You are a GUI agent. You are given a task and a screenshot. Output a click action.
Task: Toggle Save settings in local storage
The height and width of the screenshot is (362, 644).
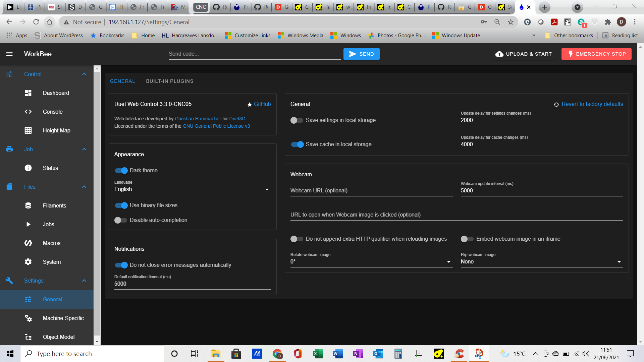pos(297,120)
